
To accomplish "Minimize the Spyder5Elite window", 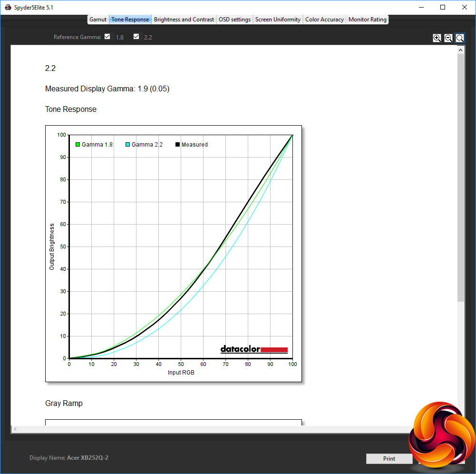I will (421, 7).
